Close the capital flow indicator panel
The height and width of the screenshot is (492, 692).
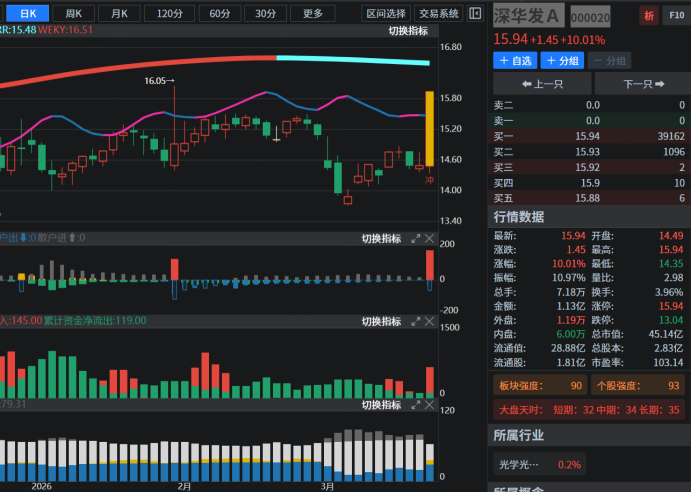pos(430,321)
